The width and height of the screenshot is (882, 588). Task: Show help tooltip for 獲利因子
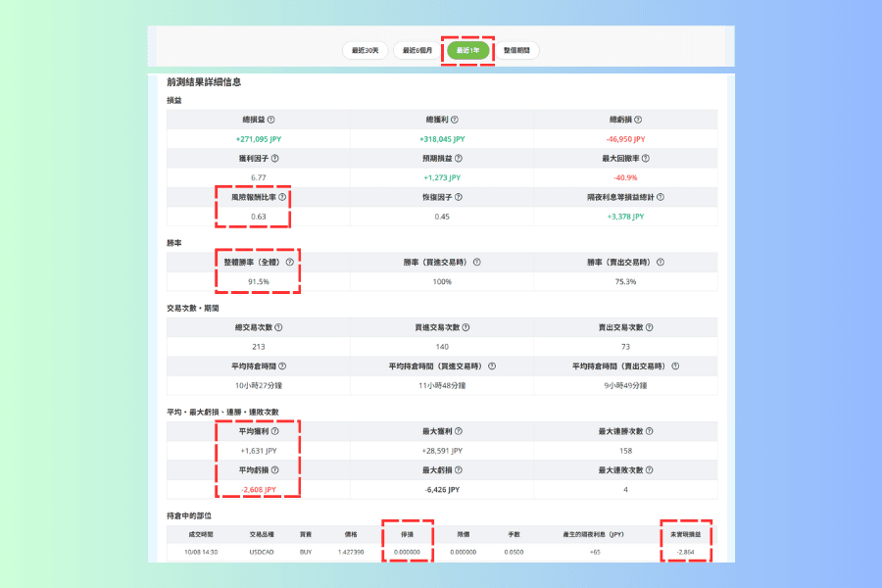[x=275, y=159]
